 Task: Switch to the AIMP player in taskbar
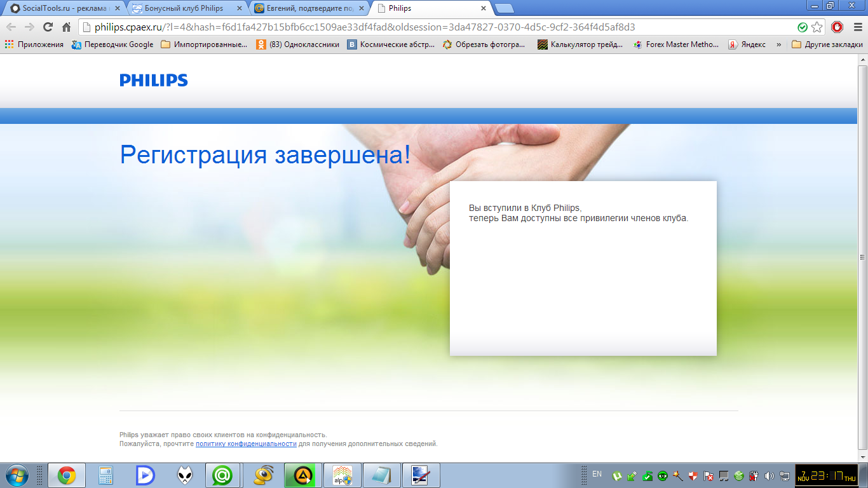302,475
